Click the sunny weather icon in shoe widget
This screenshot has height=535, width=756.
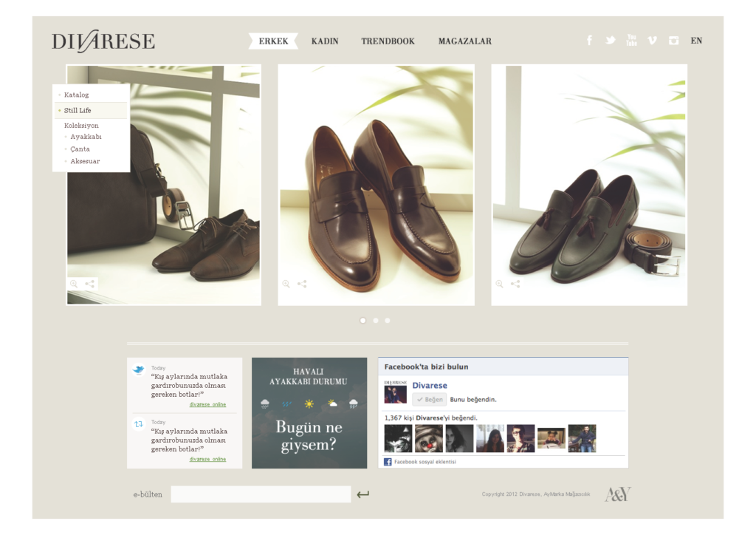[309, 403]
